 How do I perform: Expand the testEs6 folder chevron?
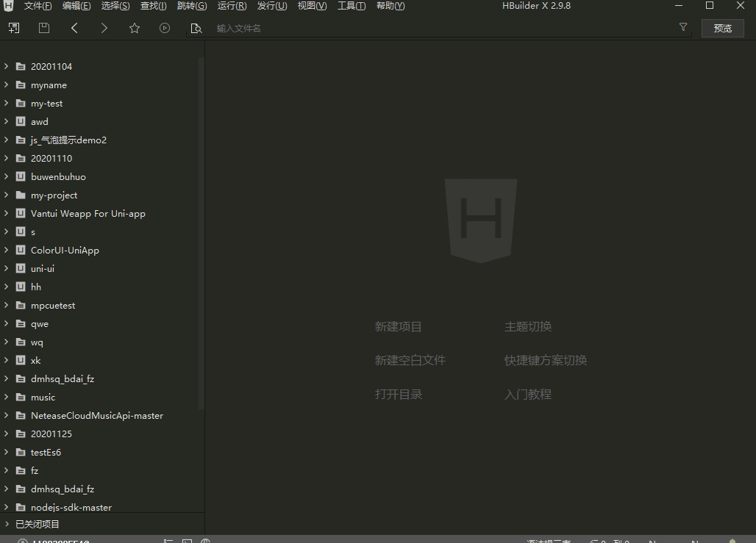(7, 451)
